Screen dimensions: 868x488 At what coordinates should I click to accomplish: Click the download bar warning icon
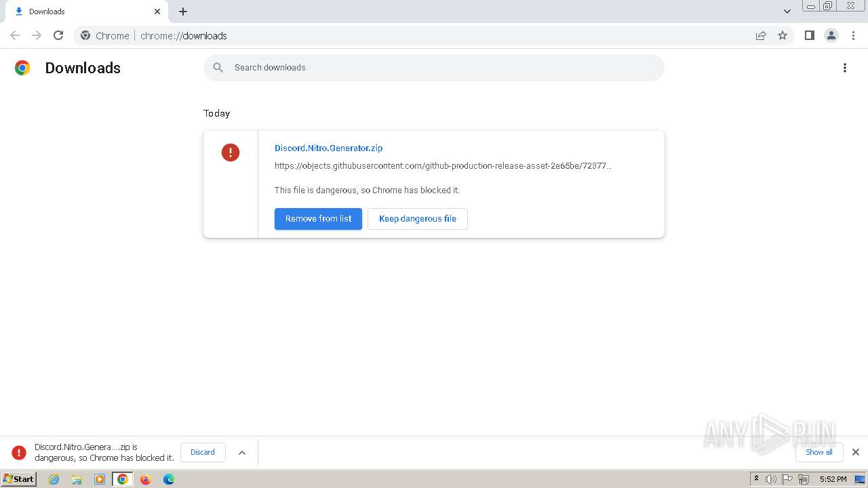click(x=19, y=453)
